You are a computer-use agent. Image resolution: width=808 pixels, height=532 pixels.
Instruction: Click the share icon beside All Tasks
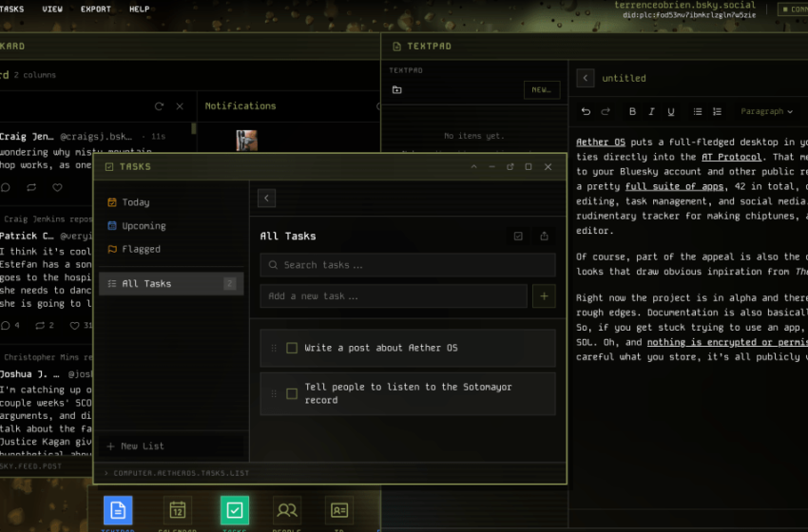click(544, 237)
